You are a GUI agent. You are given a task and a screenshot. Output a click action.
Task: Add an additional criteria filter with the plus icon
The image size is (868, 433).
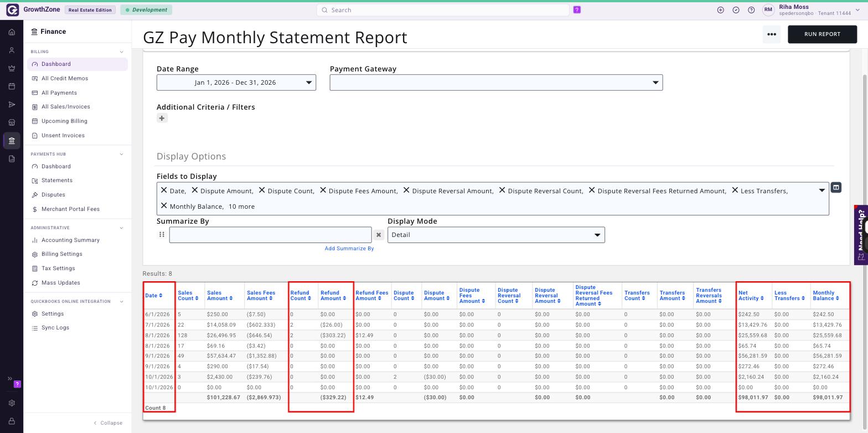tap(162, 118)
